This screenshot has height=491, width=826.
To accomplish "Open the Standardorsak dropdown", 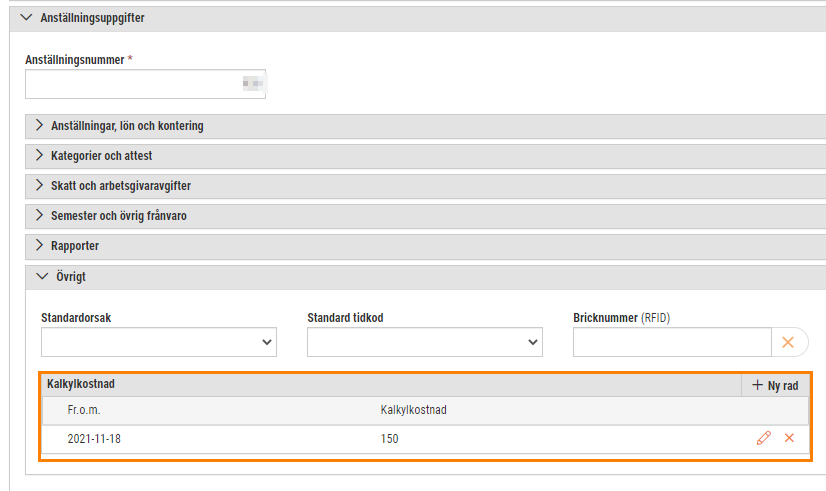I will [x=159, y=342].
